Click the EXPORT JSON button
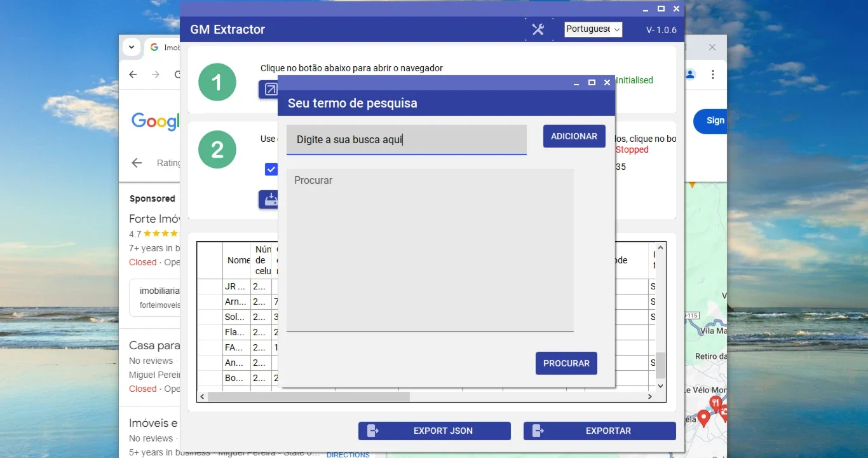868x458 pixels. 435,431
